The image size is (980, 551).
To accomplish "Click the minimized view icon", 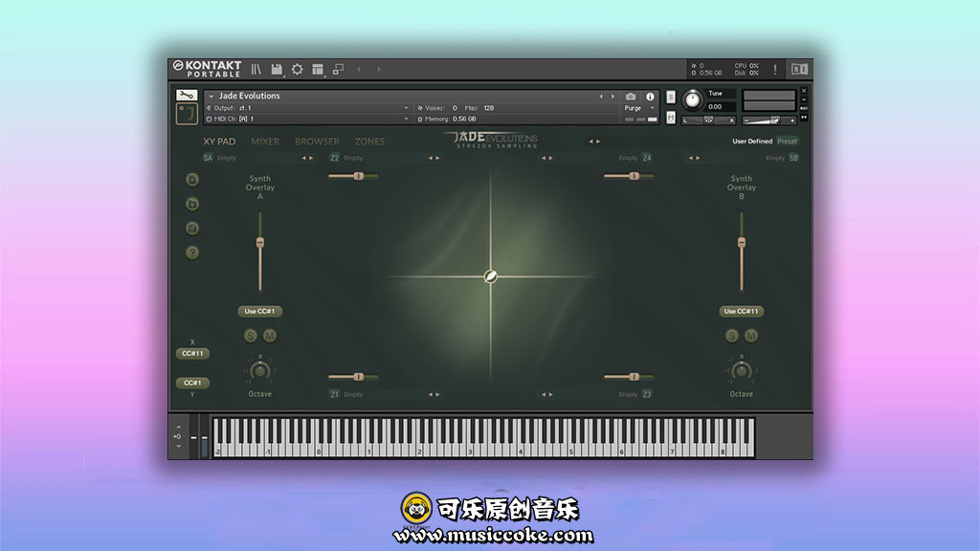I will point(338,69).
